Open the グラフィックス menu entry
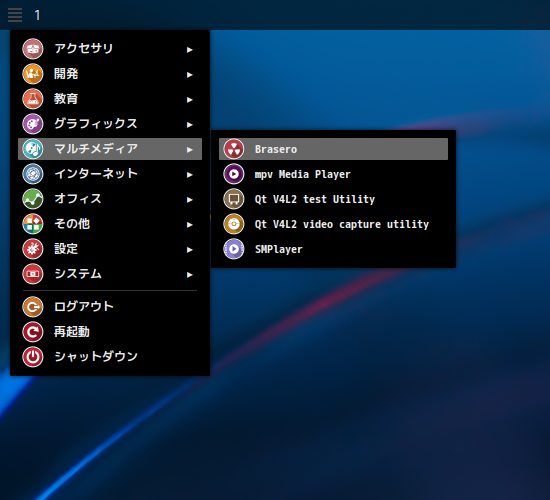Viewport: 550px width, 500px height. tap(110, 124)
